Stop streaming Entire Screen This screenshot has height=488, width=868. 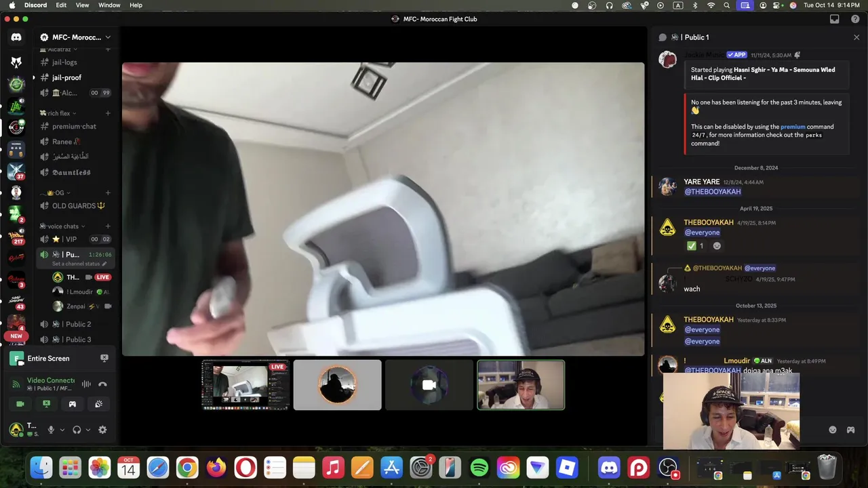104,358
